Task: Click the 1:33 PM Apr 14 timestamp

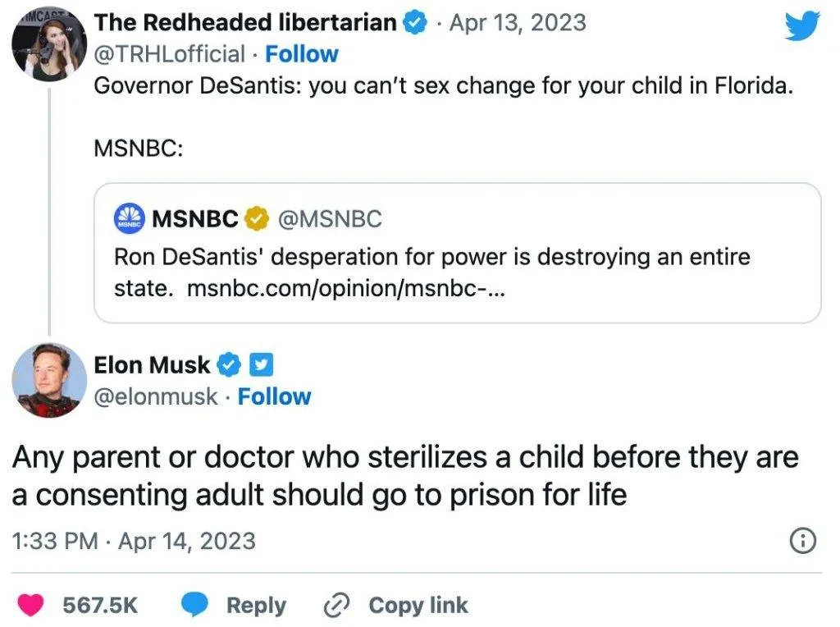Action: 134,541
